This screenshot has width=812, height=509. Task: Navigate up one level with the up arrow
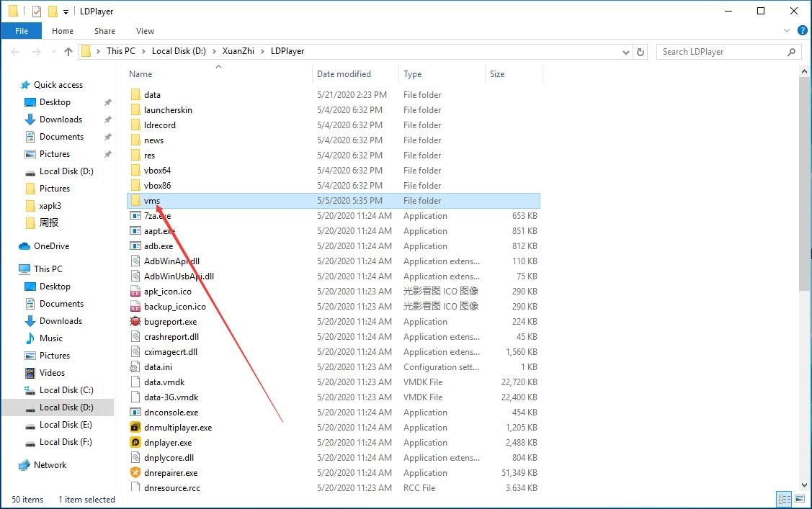(68, 51)
